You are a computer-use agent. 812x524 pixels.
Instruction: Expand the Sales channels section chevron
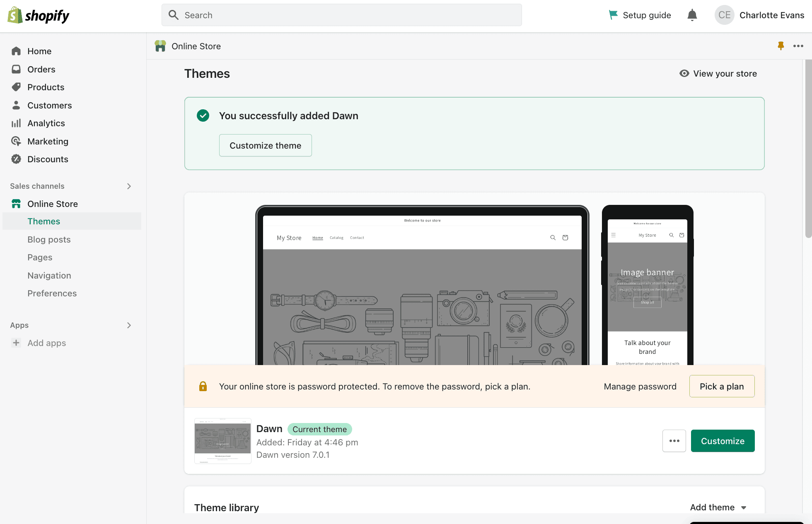pos(129,186)
